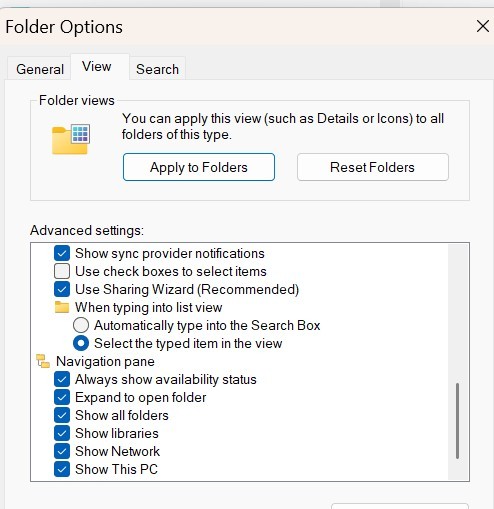Click the 'Folder views' group heading
494x509 pixels.
tap(77, 100)
